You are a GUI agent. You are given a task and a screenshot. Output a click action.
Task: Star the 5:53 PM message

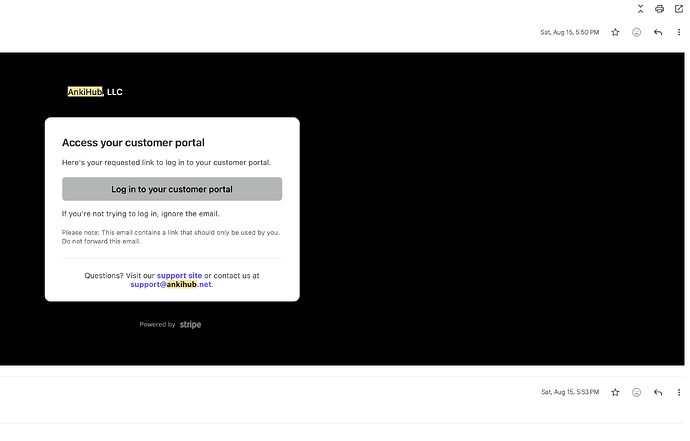(x=615, y=392)
